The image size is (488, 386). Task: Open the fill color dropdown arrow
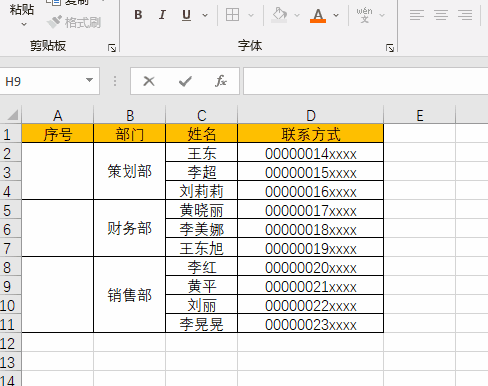[x=297, y=15]
